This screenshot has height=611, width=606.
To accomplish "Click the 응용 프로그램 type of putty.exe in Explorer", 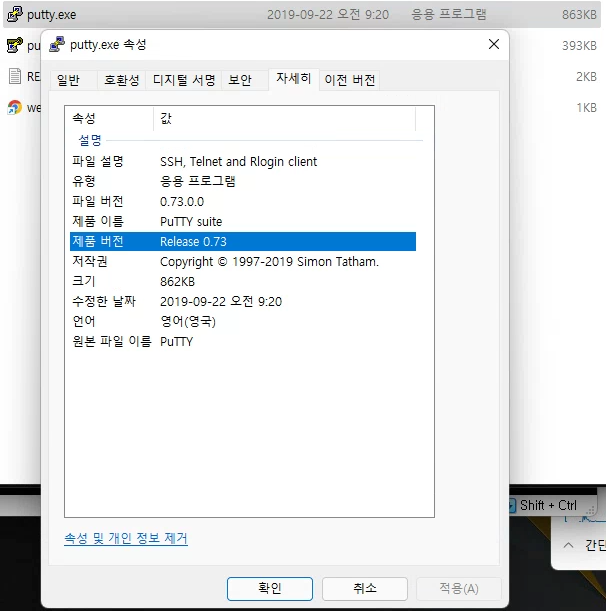I will [449, 14].
